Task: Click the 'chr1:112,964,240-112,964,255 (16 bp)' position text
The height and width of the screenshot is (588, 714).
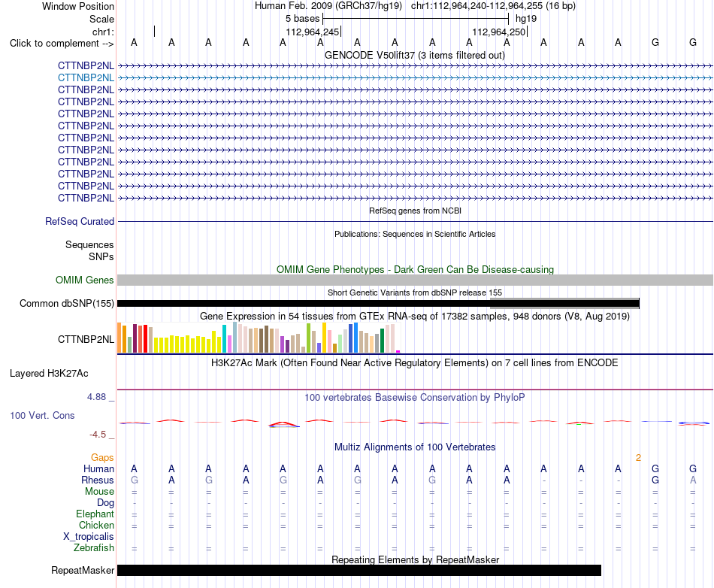Action: pyautogui.click(x=493, y=6)
